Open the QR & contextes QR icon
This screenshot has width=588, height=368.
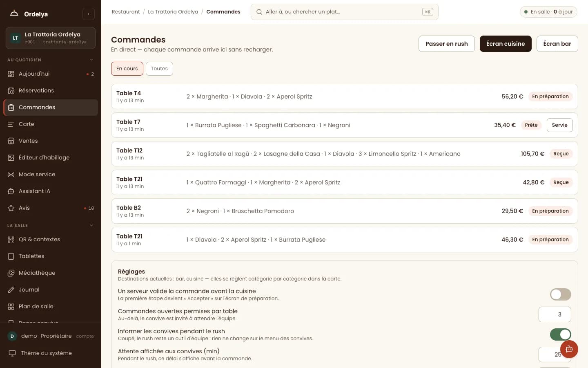click(x=11, y=240)
